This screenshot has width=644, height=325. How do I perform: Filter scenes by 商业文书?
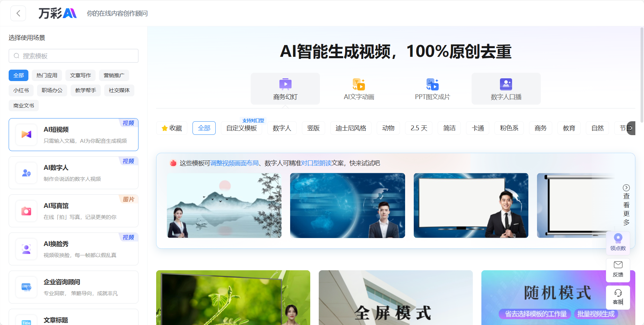pos(24,105)
